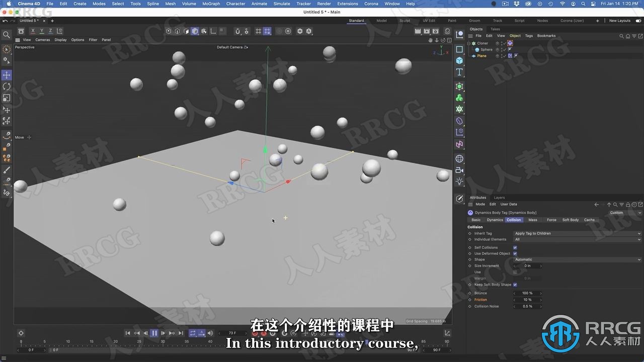Switch to the Soft Body tab
Image resolution: width=644 pixels, height=362 pixels.
[x=571, y=220]
